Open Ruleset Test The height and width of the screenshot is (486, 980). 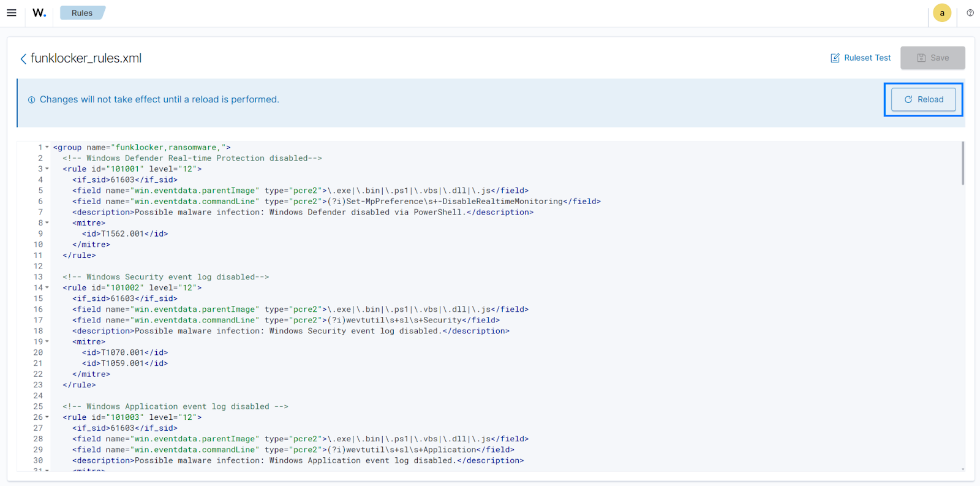[x=867, y=58]
